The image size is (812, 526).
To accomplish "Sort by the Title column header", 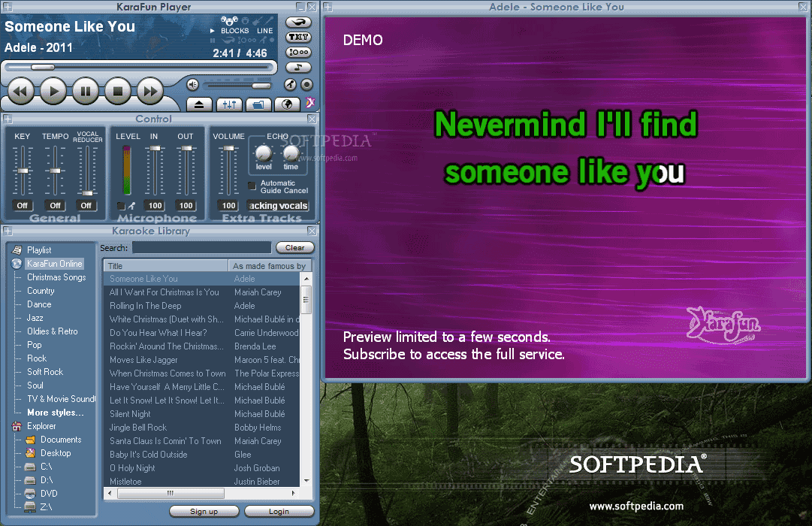I will pos(166,266).
